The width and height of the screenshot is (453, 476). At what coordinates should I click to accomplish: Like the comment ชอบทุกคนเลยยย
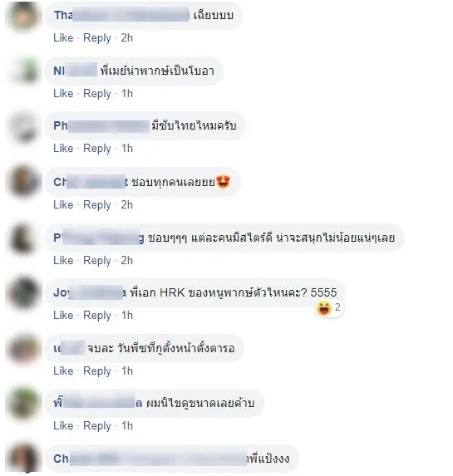click(63, 205)
